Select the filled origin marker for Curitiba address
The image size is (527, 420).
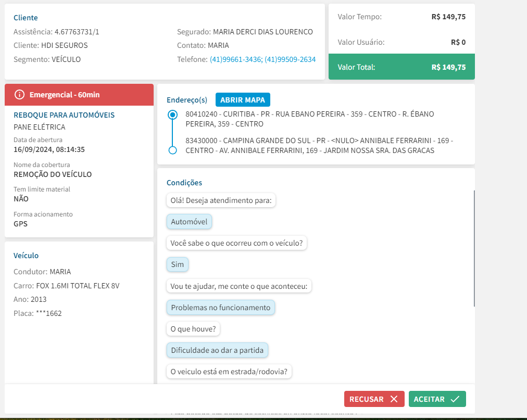(x=173, y=115)
